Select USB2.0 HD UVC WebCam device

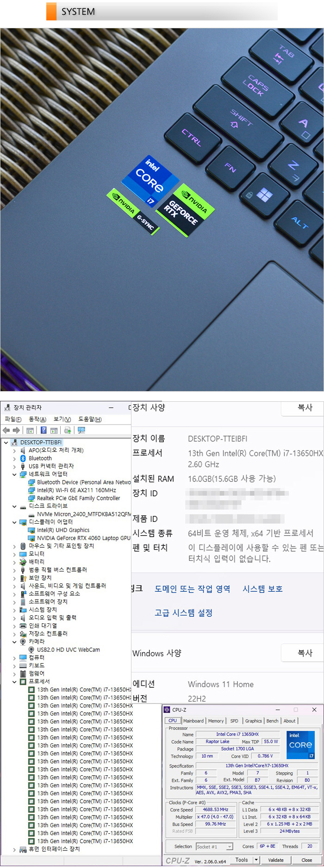tap(68, 649)
